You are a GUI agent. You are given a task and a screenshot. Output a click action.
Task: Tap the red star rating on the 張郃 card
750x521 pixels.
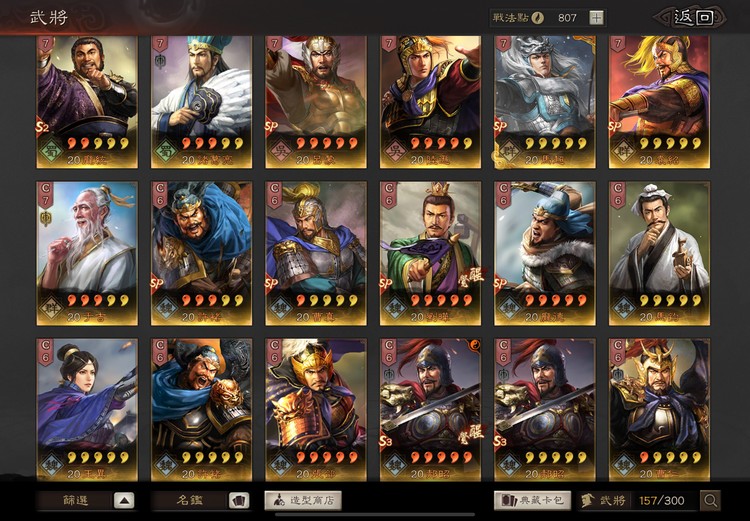(x=327, y=458)
